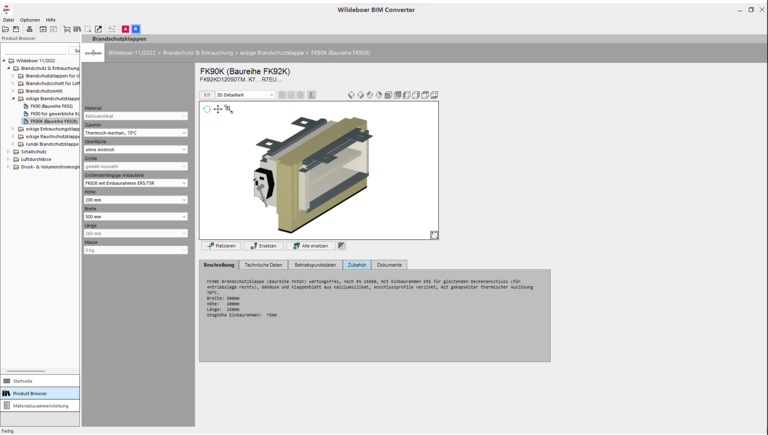
Task: Click the Brandschutz & Entrauchung breadcrumb link
Action: coord(198,53)
